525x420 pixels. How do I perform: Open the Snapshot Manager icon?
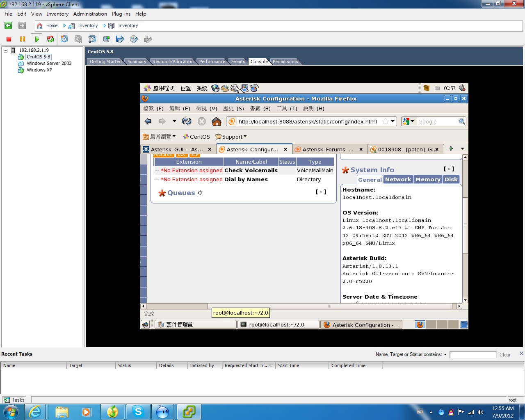coord(92,39)
